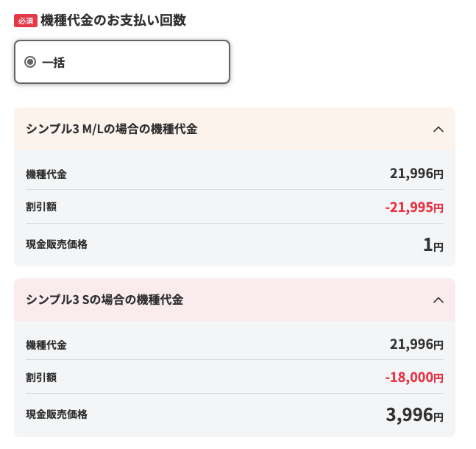This screenshot has width=476, height=449.
Task: Click the 機種代金 label under シンプル3 M/L
Action: tap(46, 174)
